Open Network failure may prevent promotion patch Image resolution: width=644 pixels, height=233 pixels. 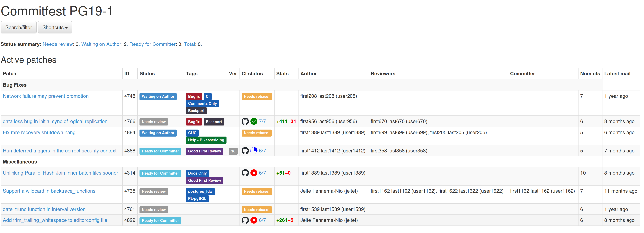coord(45,96)
